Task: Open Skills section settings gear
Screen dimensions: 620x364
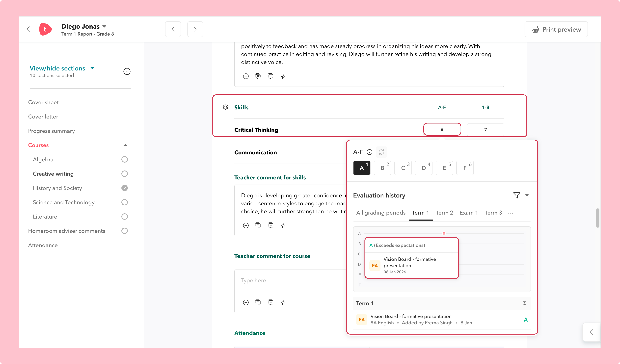Action: (226, 107)
